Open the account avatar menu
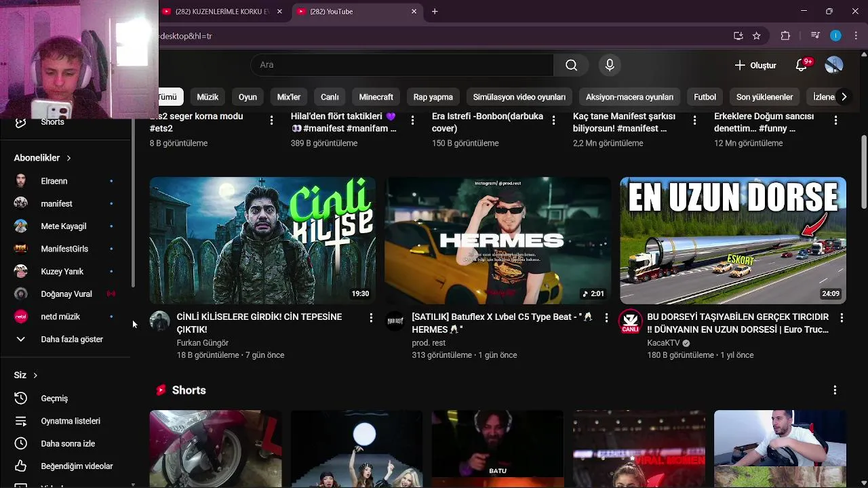Image resolution: width=868 pixels, height=488 pixels. click(833, 65)
